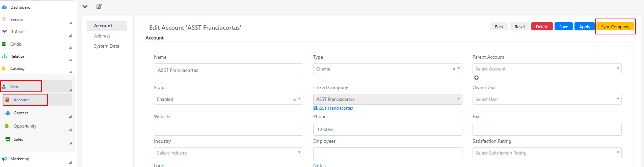Click the Apply button

coord(585,27)
